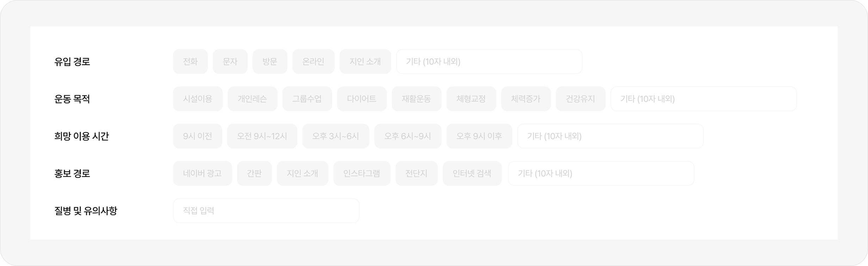The height and width of the screenshot is (266, 868).
Task: Select the 9시 이전 time option
Action: (197, 136)
